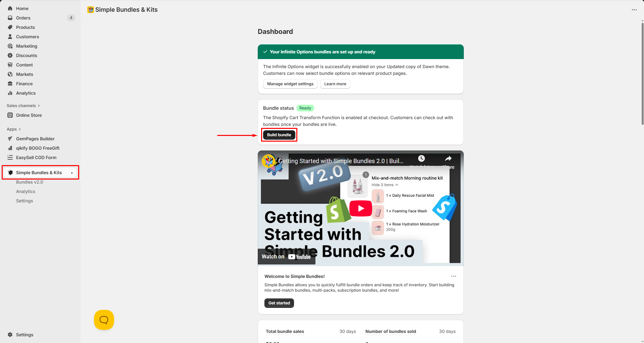
Task: Click the admin Settings gear icon
Action: [10, 335]
